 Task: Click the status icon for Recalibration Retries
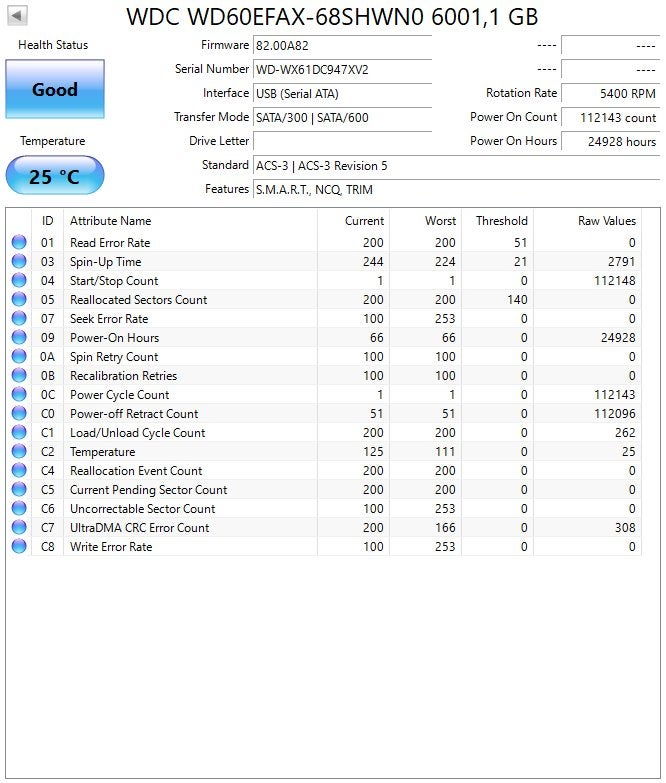pyautogui.click(x=19, y=375)
